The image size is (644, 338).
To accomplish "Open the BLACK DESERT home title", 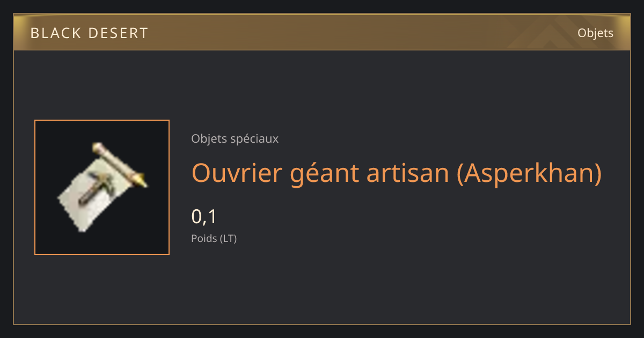I will click(89, 33).
